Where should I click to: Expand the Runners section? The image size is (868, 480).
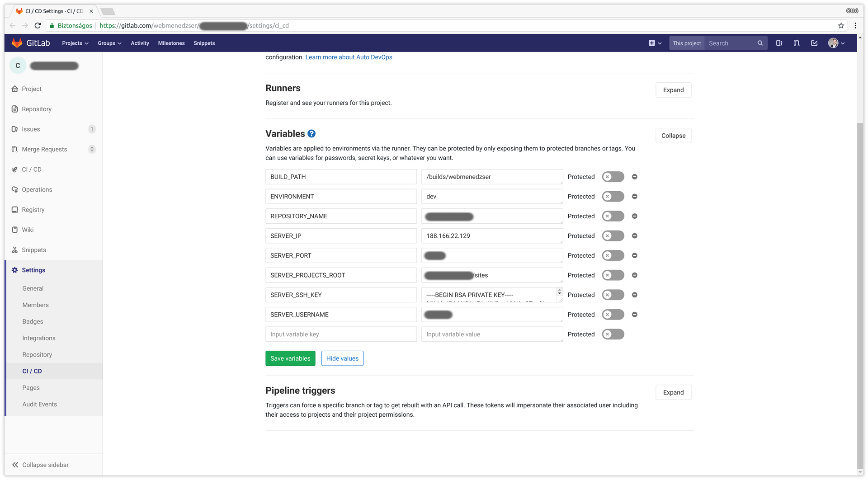(673, 90)
